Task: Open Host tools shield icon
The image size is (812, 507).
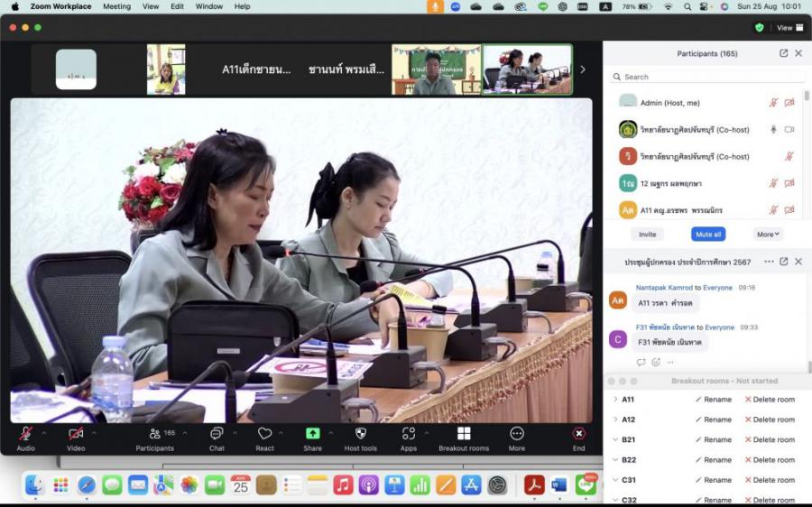Action: tap(360, 434)
